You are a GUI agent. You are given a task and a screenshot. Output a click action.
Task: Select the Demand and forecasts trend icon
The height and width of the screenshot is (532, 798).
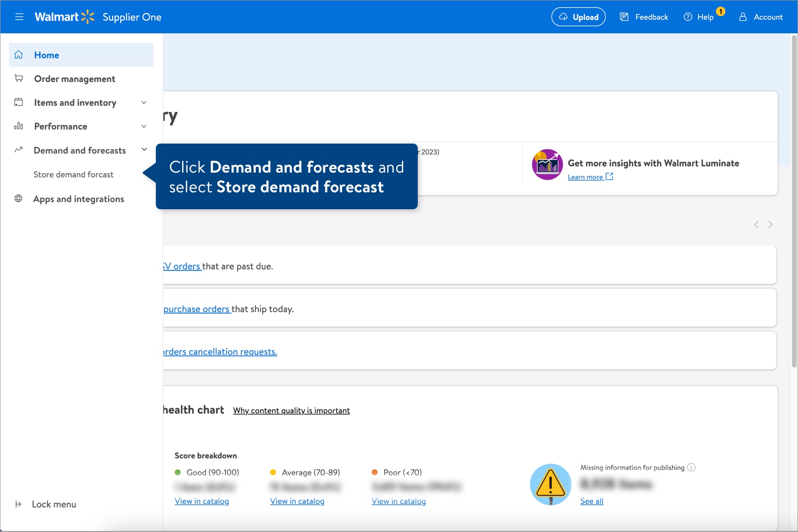[18, 150]
